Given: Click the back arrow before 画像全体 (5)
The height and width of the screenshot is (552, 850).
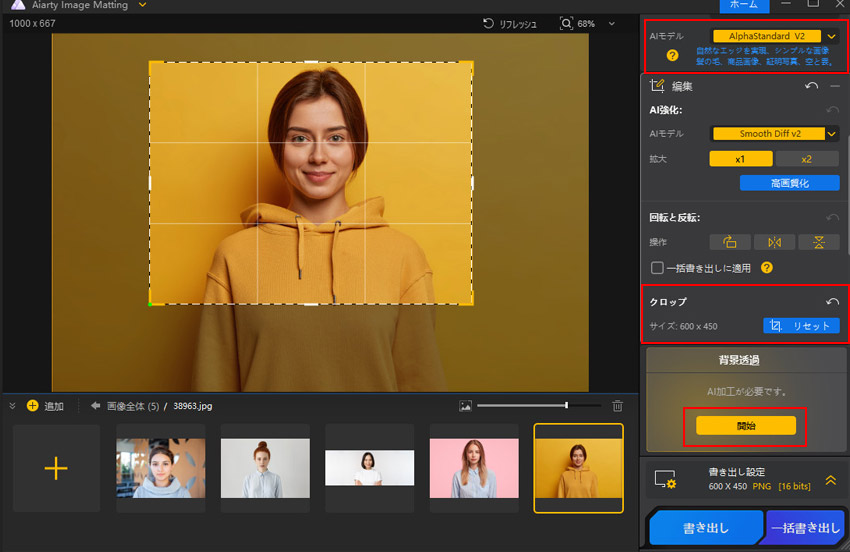Looking at the screenshot, I should pyautogui.click(x=95, y=406).
